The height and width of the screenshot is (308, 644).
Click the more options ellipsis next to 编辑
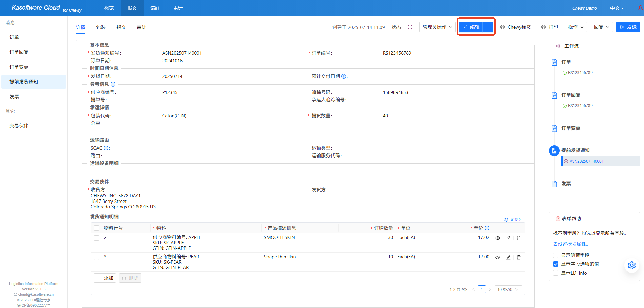tap(488, 27)
